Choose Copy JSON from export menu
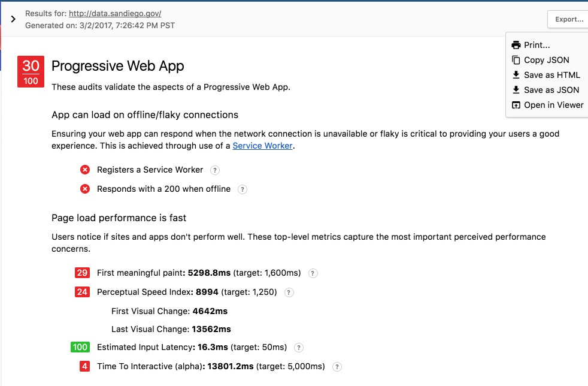The height and width of the screenshot is (386, 588). click(x=546, y=60)
